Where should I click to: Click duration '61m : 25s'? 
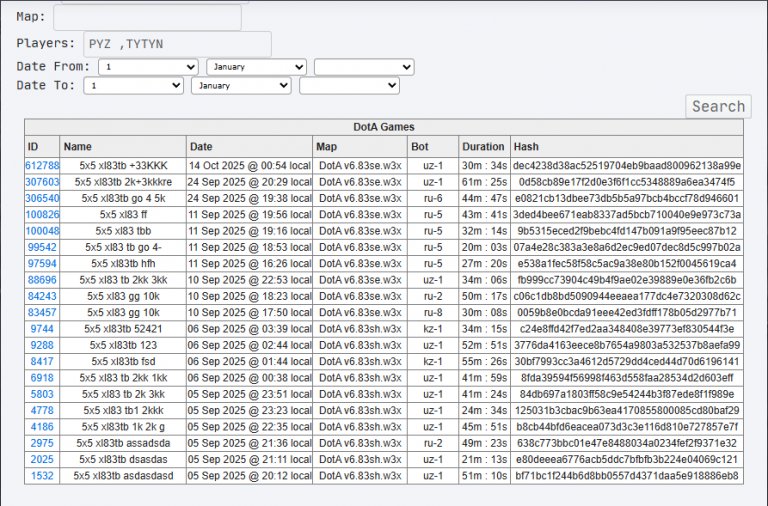484,182
